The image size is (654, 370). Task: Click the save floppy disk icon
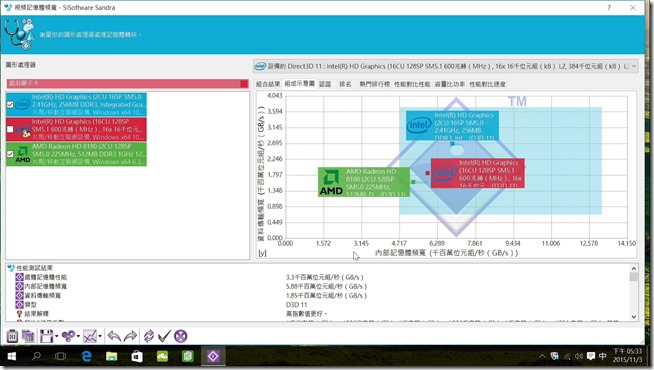[x=46, y=336]
